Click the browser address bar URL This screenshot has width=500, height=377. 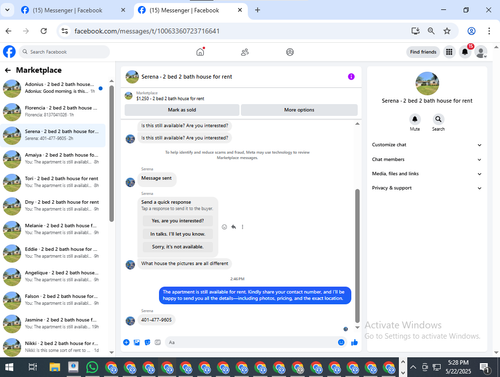tap(147, 31)
